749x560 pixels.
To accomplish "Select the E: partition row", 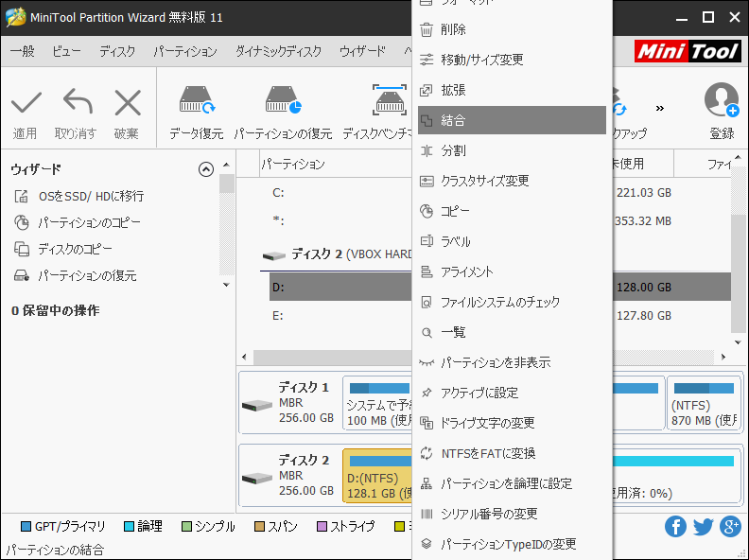I will pos(340,315).
